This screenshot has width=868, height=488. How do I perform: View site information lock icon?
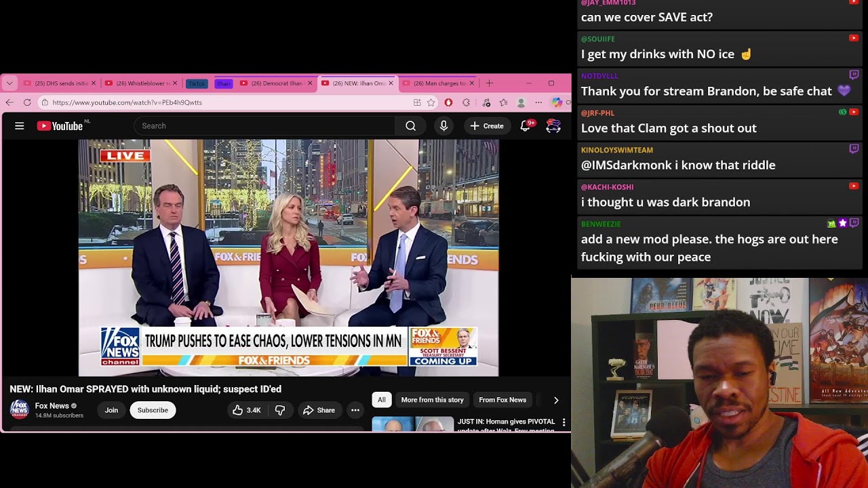pyautogui.click(x=45, y=102)
